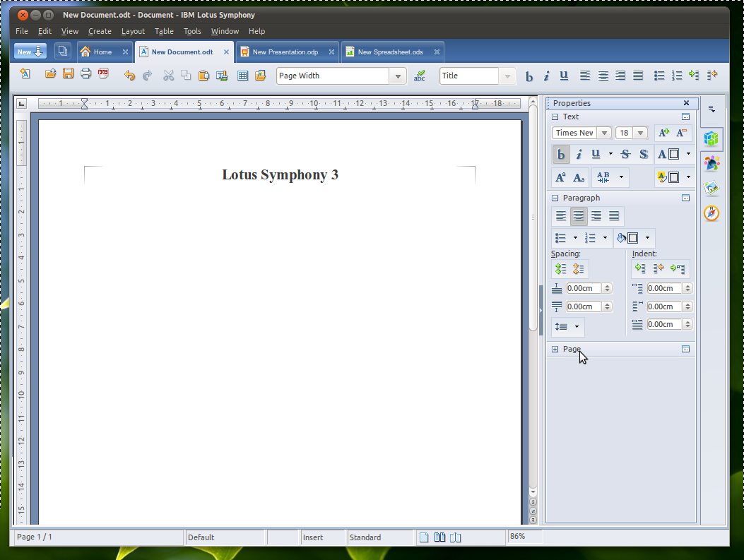Cut using the scissors icon
Screen dimensions: 744x560
tap(168, 76)
